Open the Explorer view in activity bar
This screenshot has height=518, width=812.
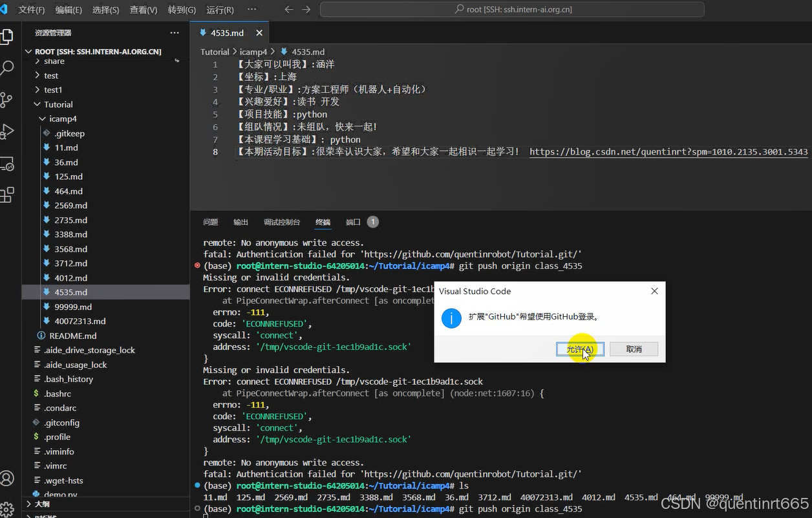pos(6,36)
